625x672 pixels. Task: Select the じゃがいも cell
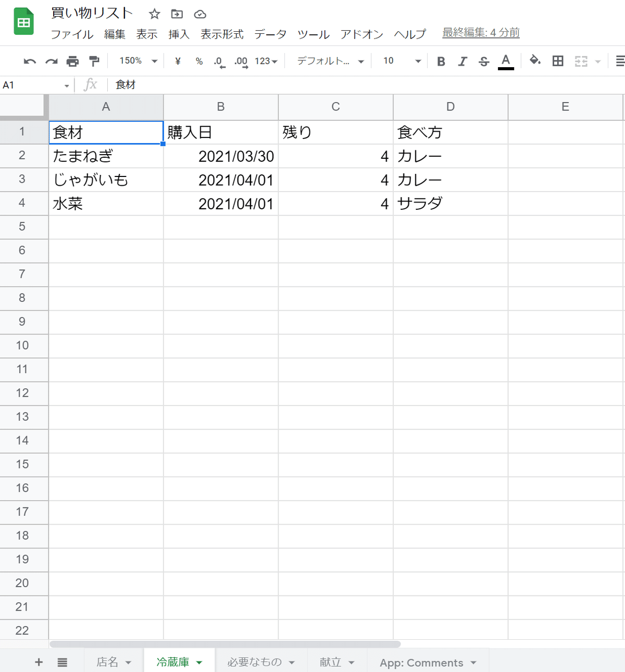106,180
